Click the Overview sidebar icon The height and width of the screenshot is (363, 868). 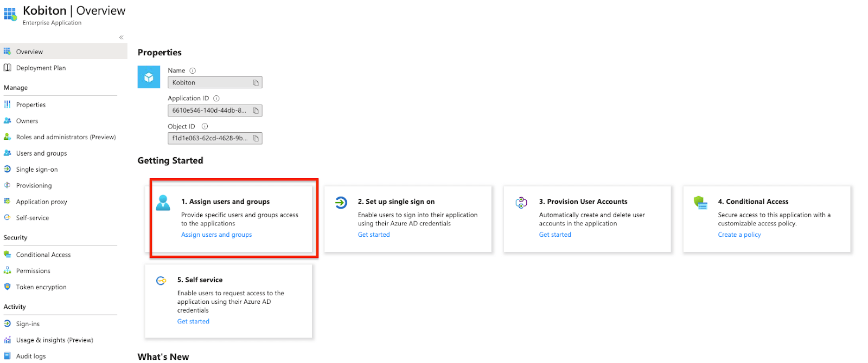coord(7,51)
